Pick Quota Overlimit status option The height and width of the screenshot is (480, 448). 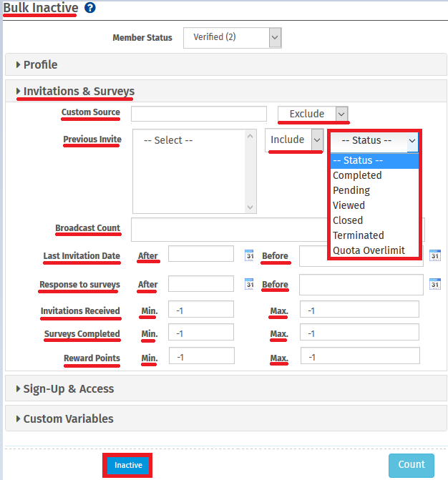tap(369, 250)
